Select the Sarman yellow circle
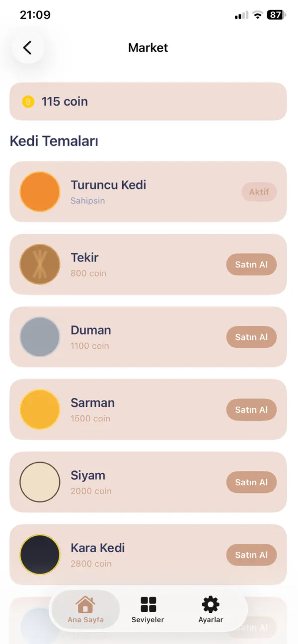The height and width of the screenshot is (644, 298). pyautogui.click(x=40, y=410)
